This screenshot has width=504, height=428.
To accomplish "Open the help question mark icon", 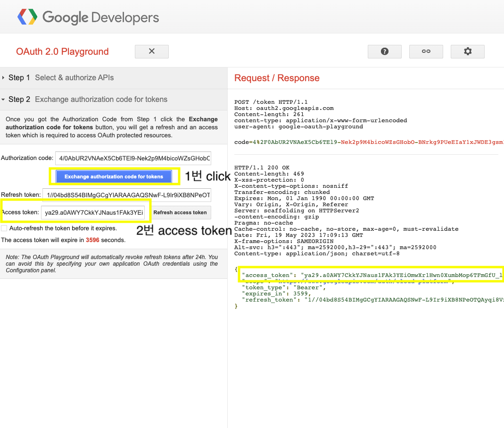I will (x=384, y=51).
